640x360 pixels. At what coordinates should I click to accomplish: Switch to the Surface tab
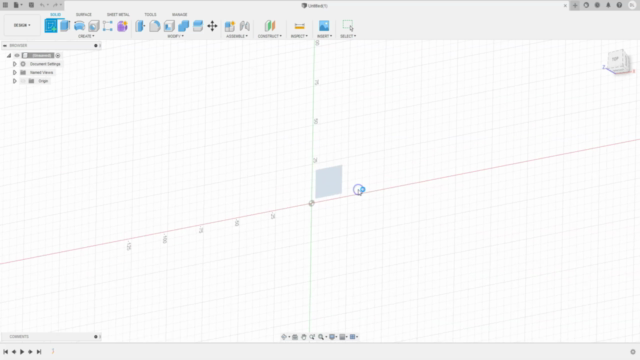coord(84,15)
